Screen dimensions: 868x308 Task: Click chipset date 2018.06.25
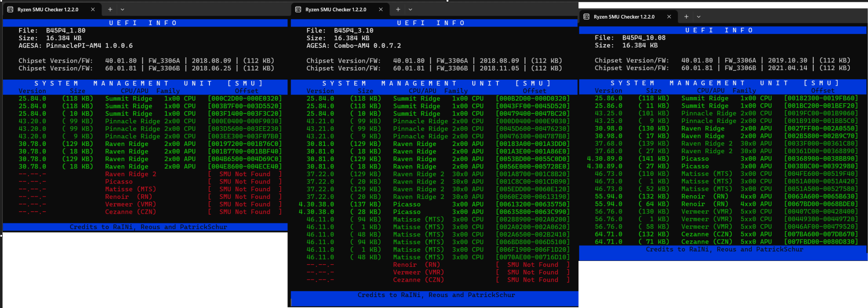(211, 69)
